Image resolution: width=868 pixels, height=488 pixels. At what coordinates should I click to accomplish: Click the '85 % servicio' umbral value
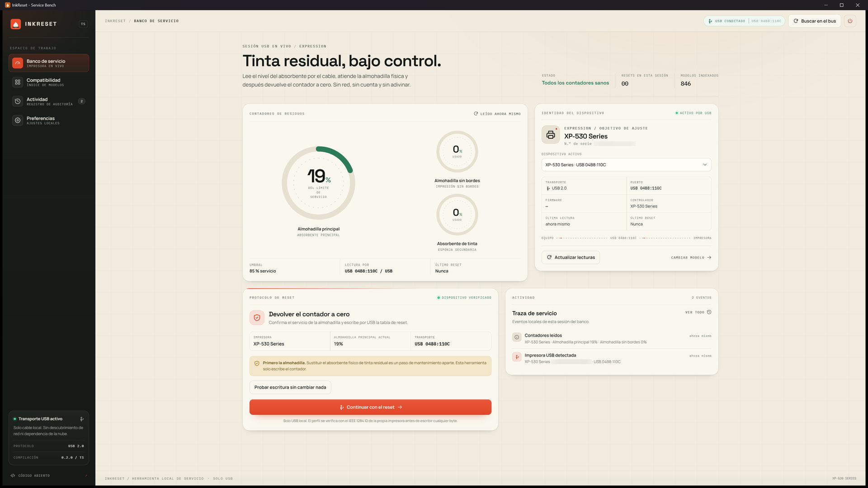[263, 271]
